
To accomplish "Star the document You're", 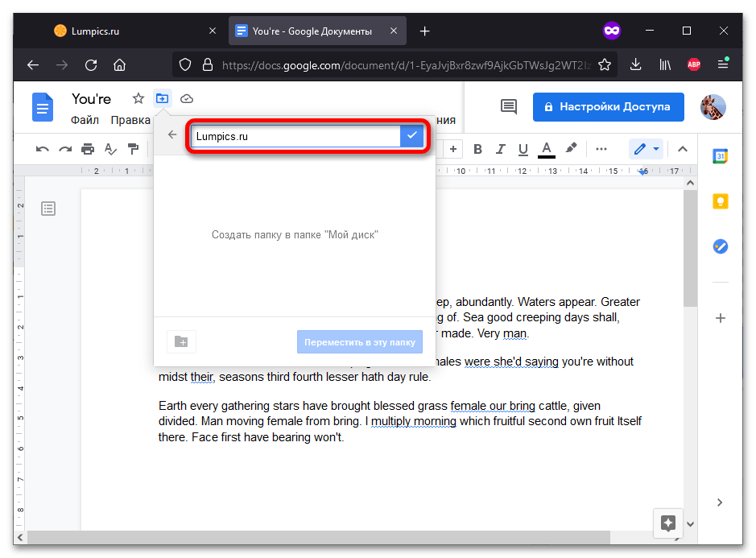I will pos(138,99).
